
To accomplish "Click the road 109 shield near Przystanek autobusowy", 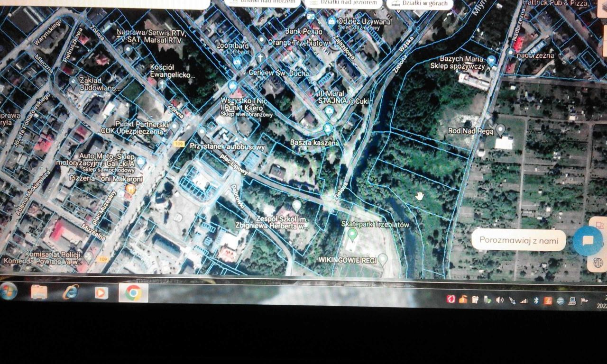I will 178,143.
